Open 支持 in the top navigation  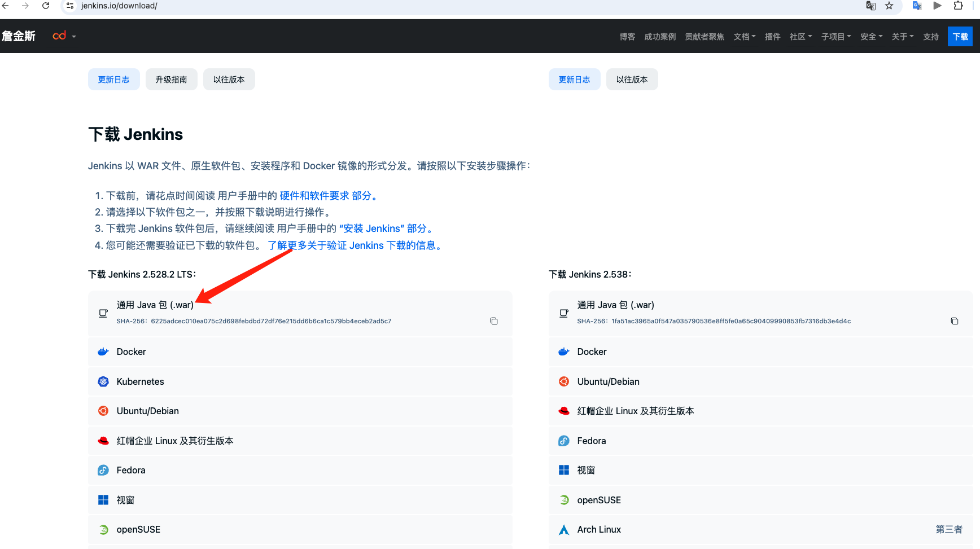(931, 37)
